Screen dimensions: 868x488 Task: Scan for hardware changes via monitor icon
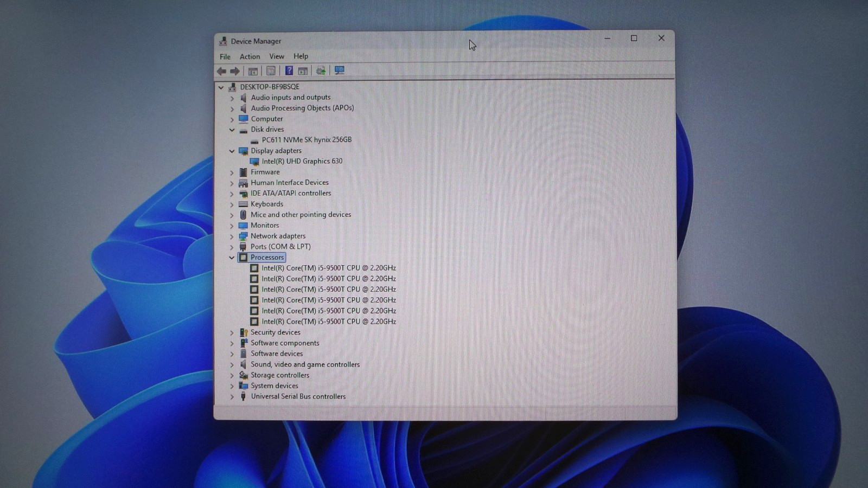pyautogui.click(x=340, y=70)
